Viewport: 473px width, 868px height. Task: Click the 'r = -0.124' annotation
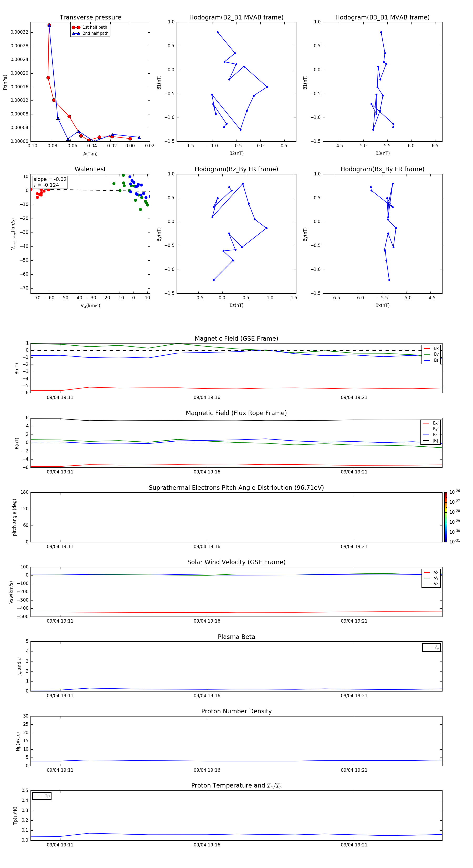[x=47, y=185]
